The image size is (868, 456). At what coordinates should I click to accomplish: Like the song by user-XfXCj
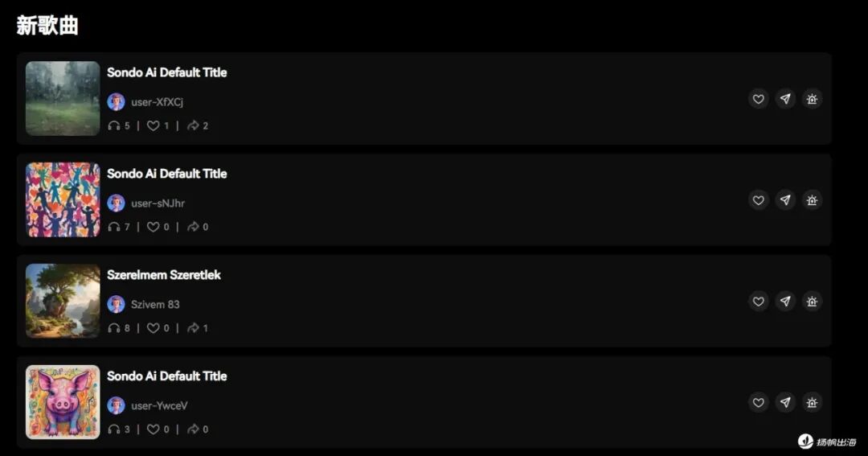759,99
